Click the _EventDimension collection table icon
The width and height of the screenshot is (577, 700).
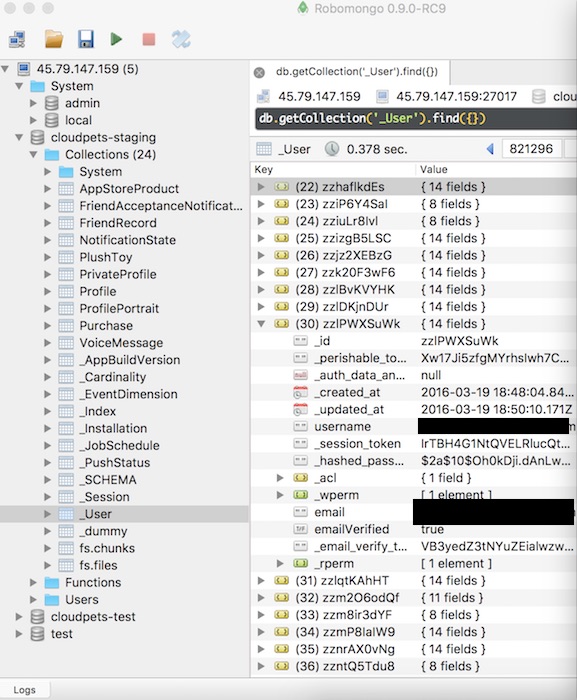(x=66, y=394)
